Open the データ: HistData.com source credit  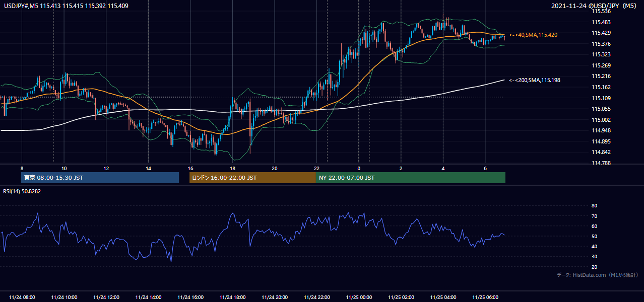point(598,275)
